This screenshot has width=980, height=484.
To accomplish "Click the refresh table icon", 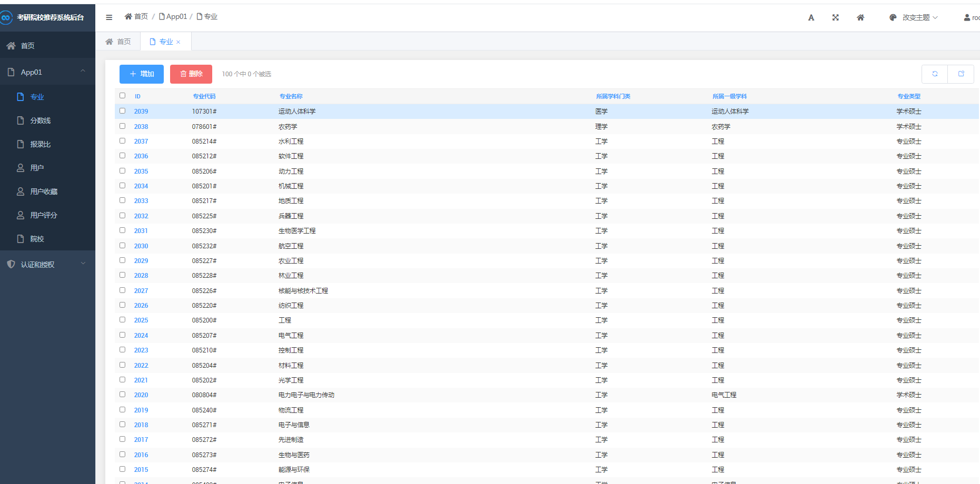I will [x=935, y=74].
